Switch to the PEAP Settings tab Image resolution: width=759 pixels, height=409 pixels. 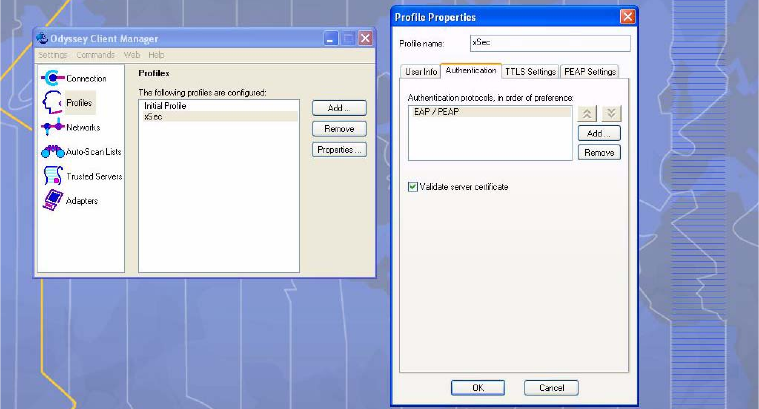pos(590,72)
